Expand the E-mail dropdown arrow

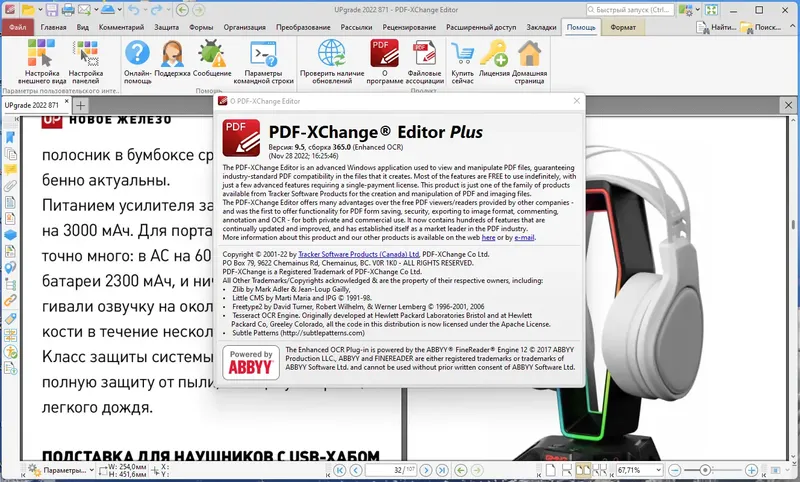95,10
